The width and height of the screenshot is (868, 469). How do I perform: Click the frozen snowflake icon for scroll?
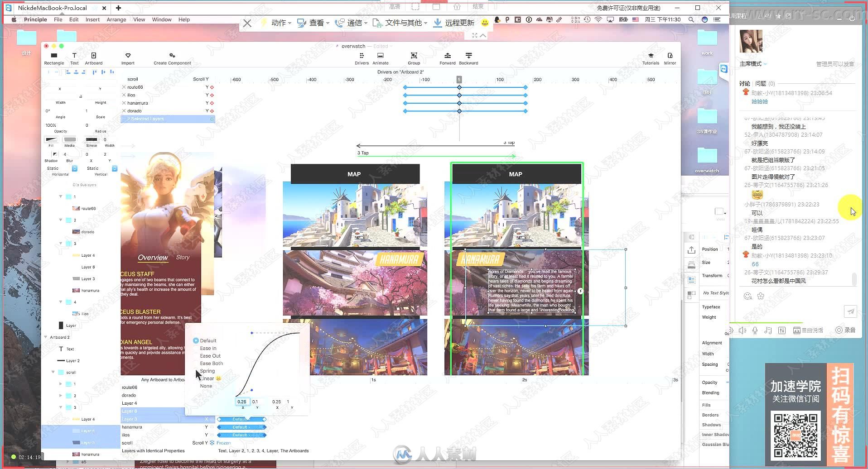point(212,443)
